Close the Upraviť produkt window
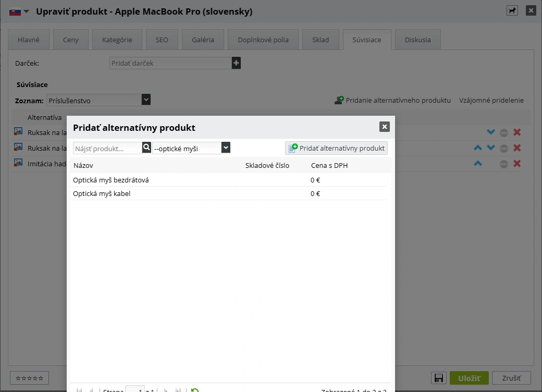 (531, 10)
